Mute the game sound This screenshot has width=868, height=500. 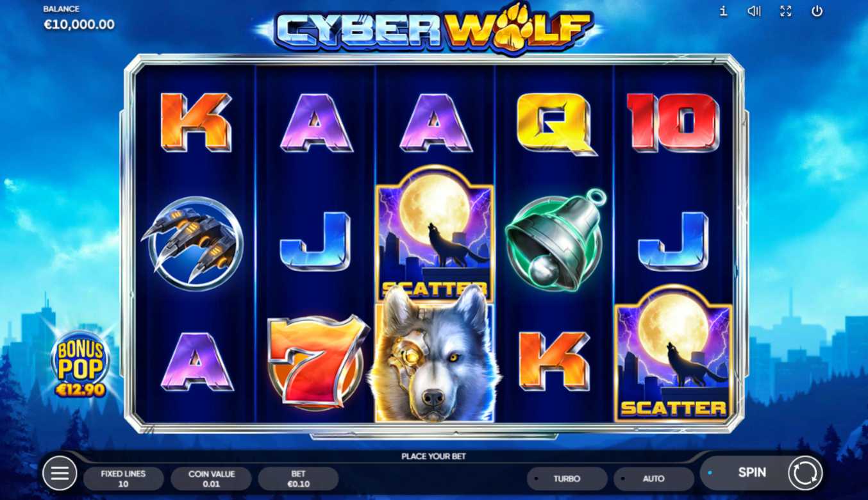755,11
